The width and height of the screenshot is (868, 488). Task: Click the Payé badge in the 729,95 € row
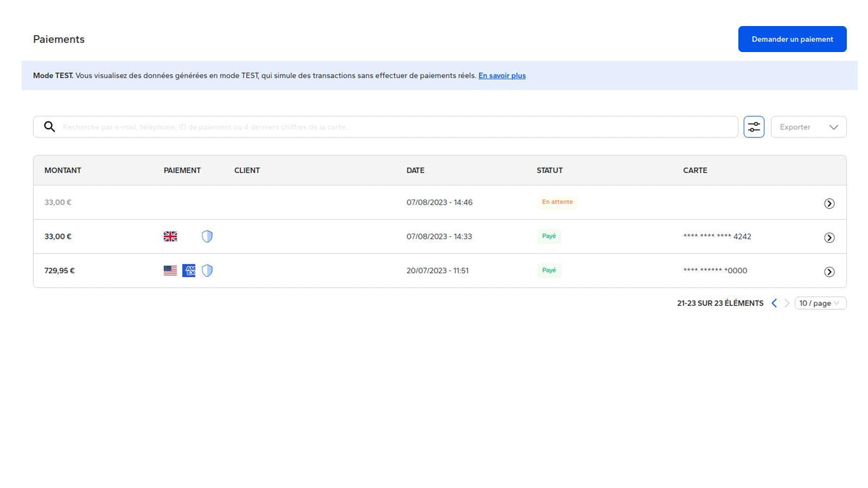[549, 270]
